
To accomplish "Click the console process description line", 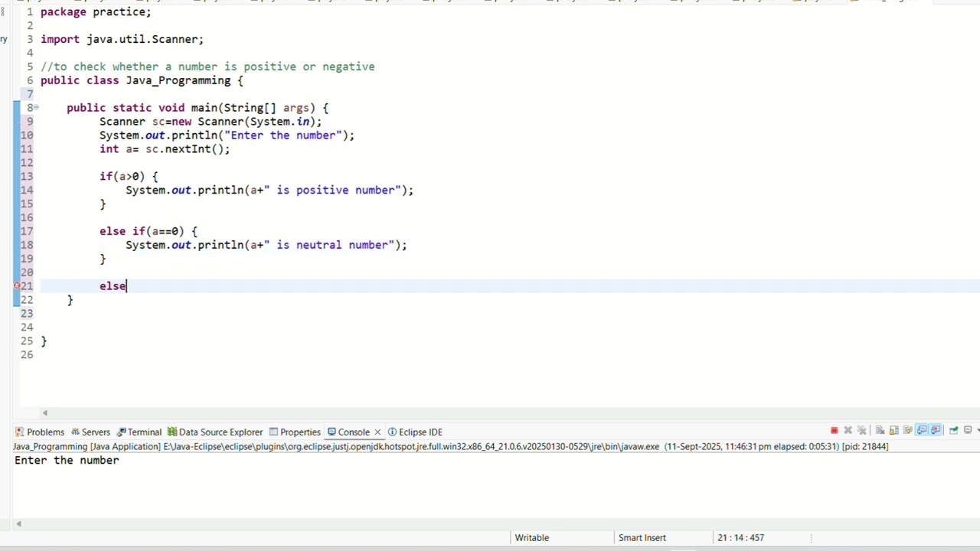I will tap(451, 446).
